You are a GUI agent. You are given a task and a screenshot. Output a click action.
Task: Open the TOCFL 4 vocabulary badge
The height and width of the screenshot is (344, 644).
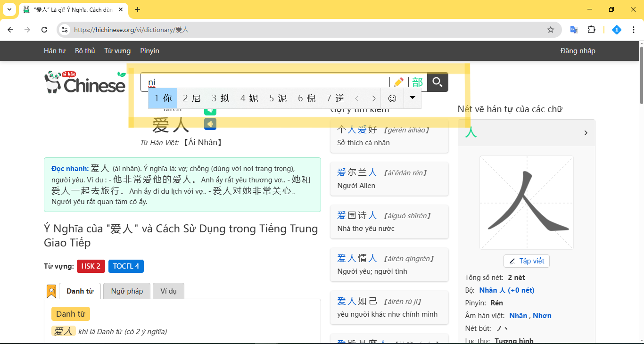click(126, 266)
